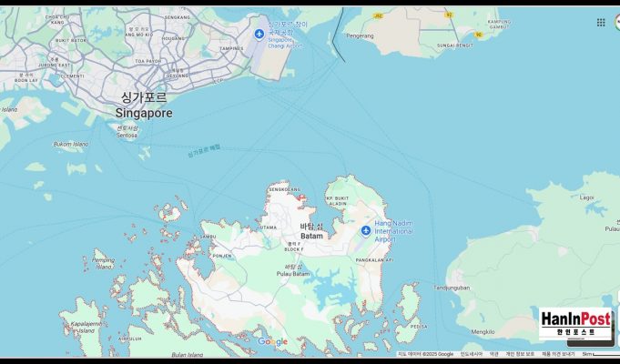The width and height of the screenshot is (620, 364).
Task: Open the Google apps grid icon
Action: point(601,22)
